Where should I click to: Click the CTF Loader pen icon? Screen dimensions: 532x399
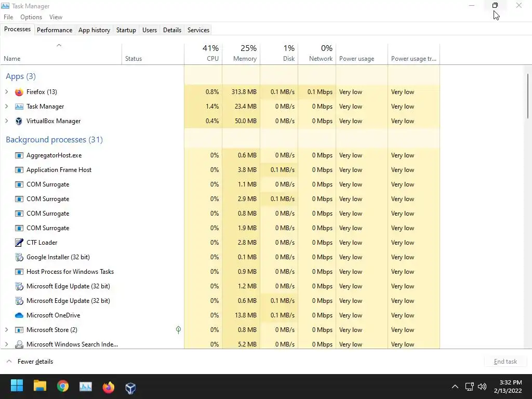(19, 243)
